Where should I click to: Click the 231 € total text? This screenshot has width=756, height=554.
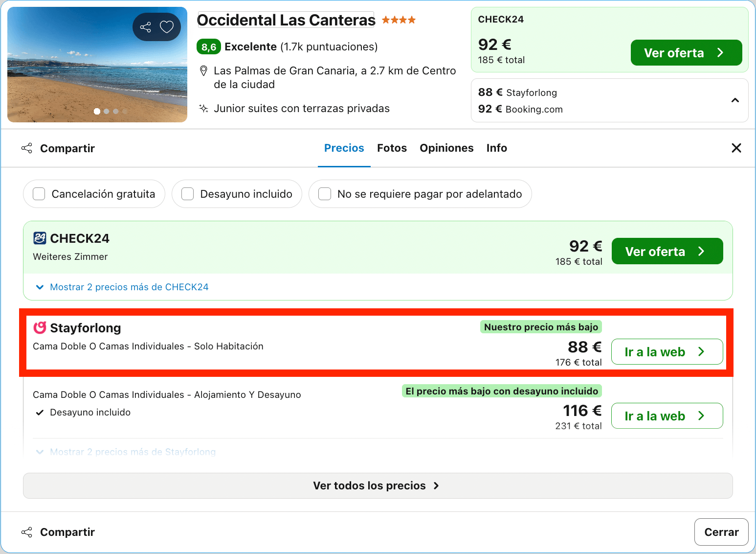click(578, 426)
